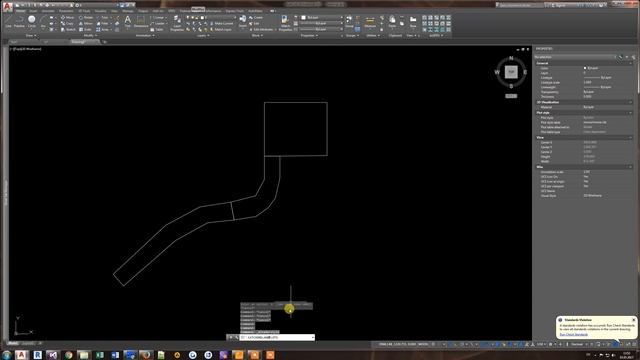640x360 pixels.
Task: Insert a Table from Annotation panel
Action: click(x=157, y=29)
